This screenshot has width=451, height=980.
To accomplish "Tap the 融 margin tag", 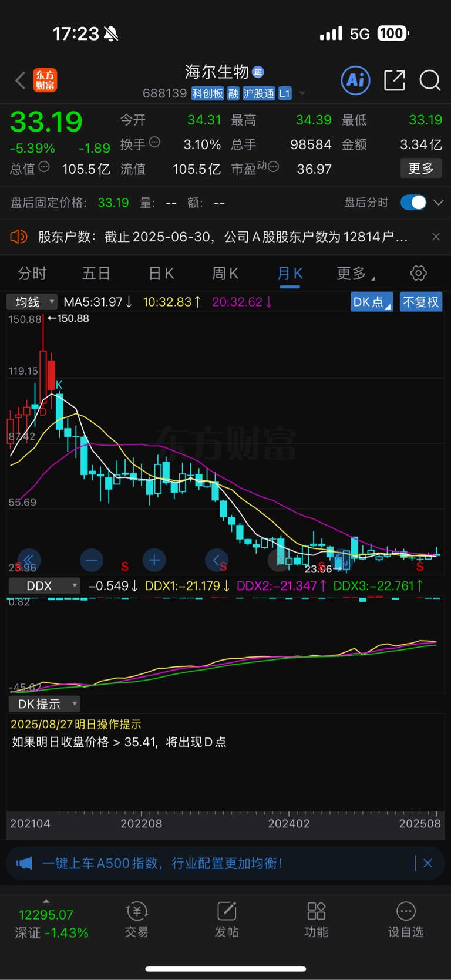I will click(x=233, y=93).
